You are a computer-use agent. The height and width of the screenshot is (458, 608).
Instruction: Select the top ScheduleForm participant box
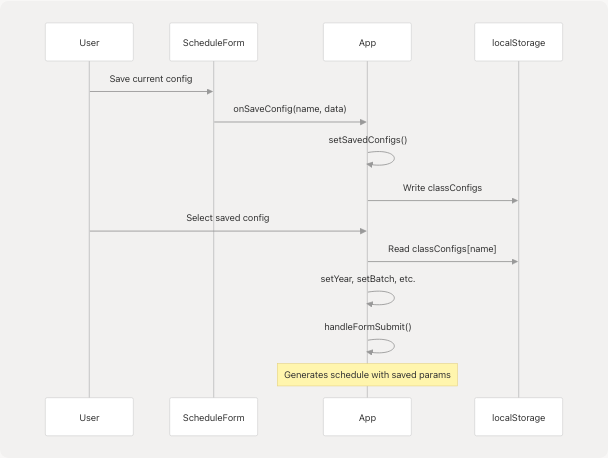click(x=213, y=43)
